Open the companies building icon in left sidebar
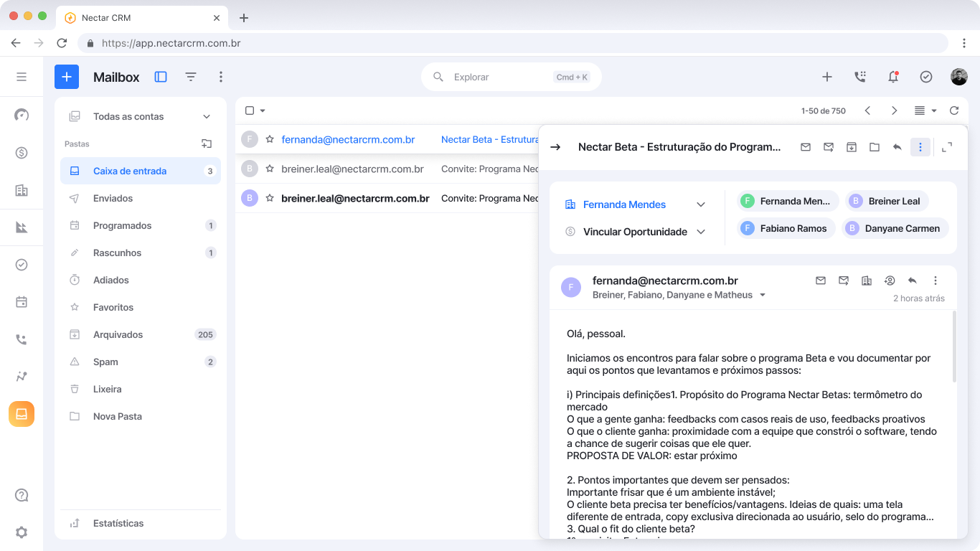Viewport: 980px width, 551px height. point(22,190)
